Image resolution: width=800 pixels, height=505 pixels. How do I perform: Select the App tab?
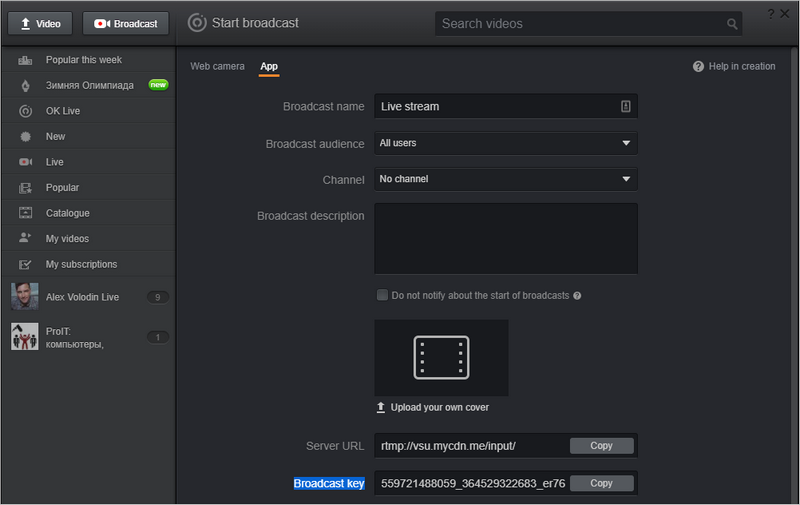click(x=269, y=66)
